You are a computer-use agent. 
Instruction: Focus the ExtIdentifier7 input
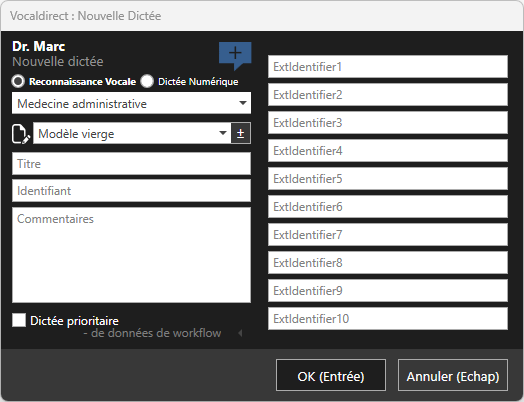click(388, 235)
